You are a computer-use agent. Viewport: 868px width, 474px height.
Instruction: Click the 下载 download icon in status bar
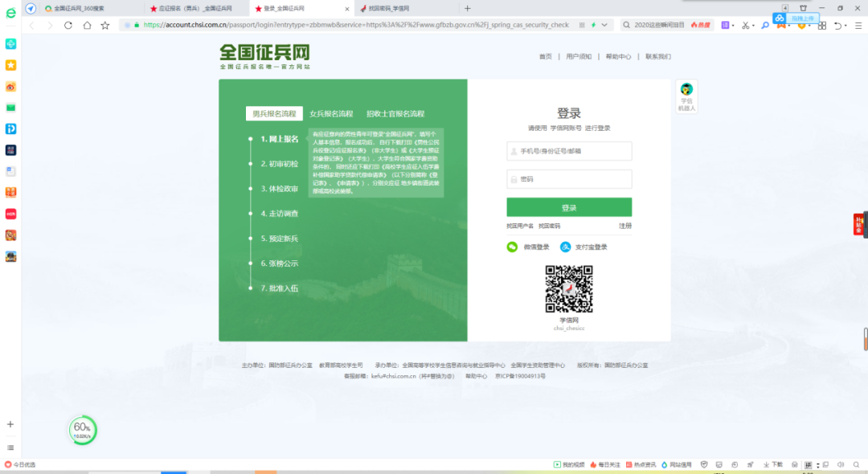click(773, 464)
